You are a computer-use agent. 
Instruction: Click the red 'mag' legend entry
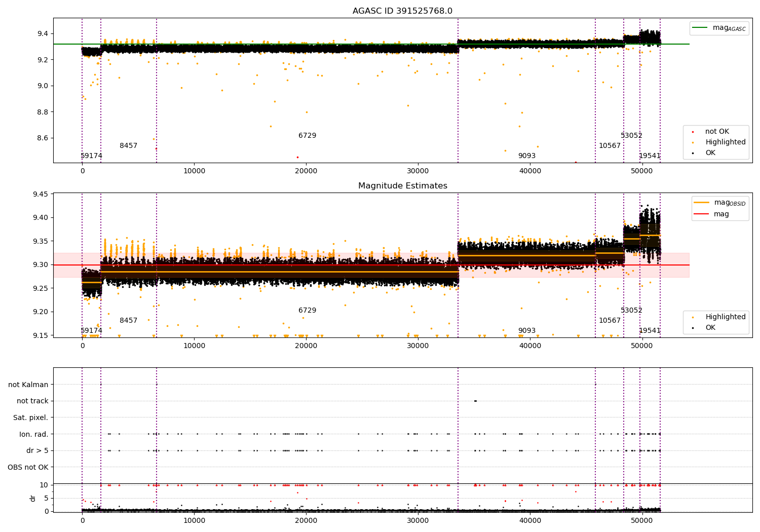721,214
